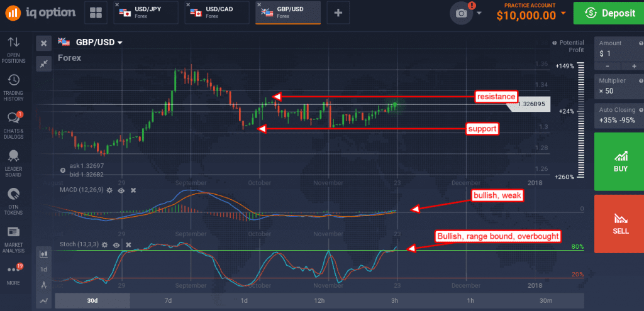Viewport: 644px width, 311px height.
Task: Click the Stoch (13,3,3) label
Action: tap(79, 244)
